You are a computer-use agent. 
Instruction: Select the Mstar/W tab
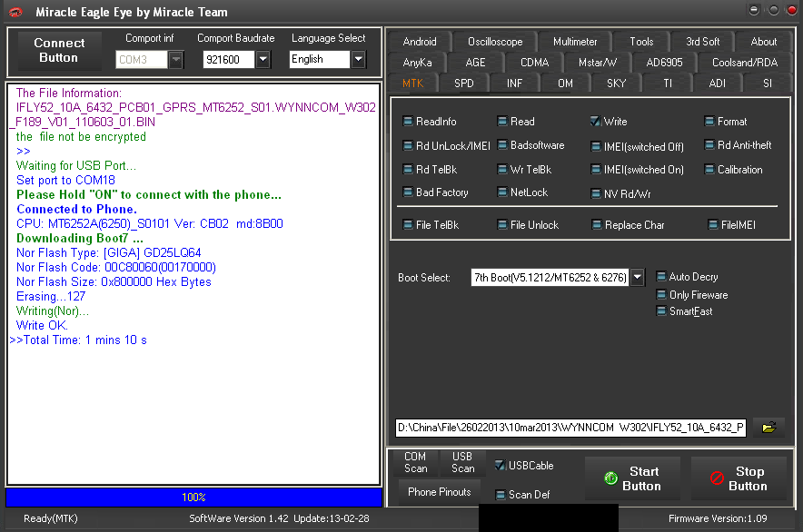597,63
